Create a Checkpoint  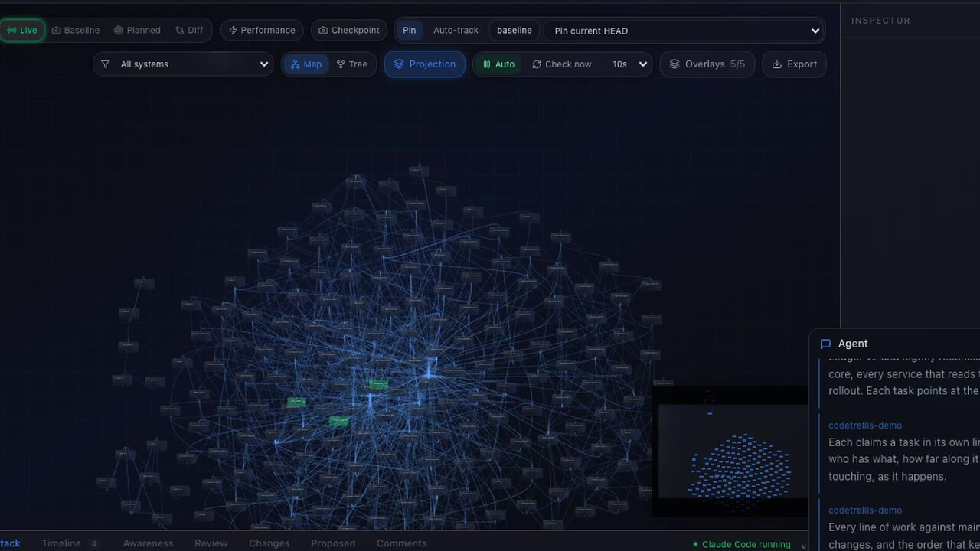tap(349, 30)
